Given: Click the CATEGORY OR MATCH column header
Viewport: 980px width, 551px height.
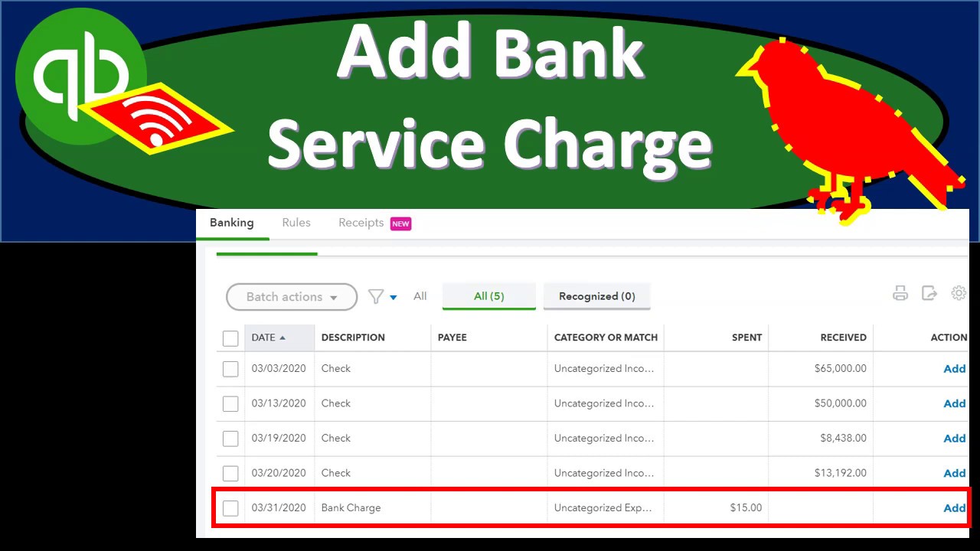Looking at the screenshot, I should tap(606, 337).
